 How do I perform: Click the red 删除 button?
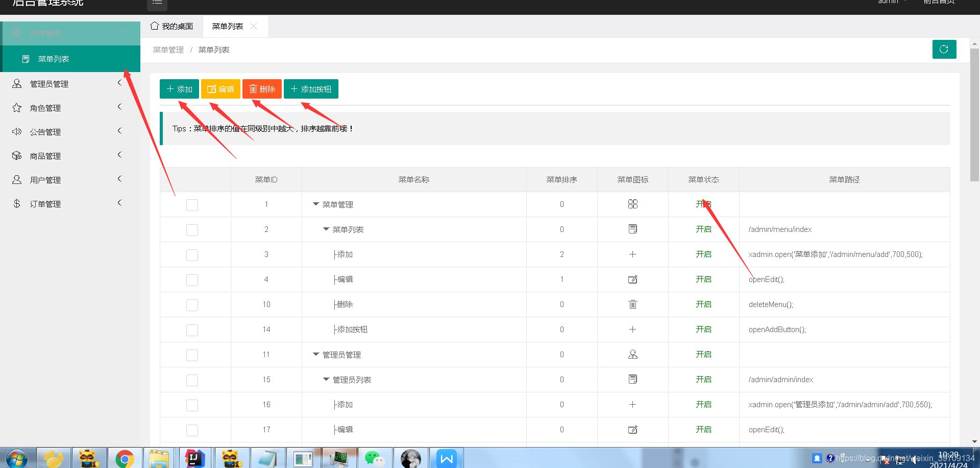click(262, 89)
